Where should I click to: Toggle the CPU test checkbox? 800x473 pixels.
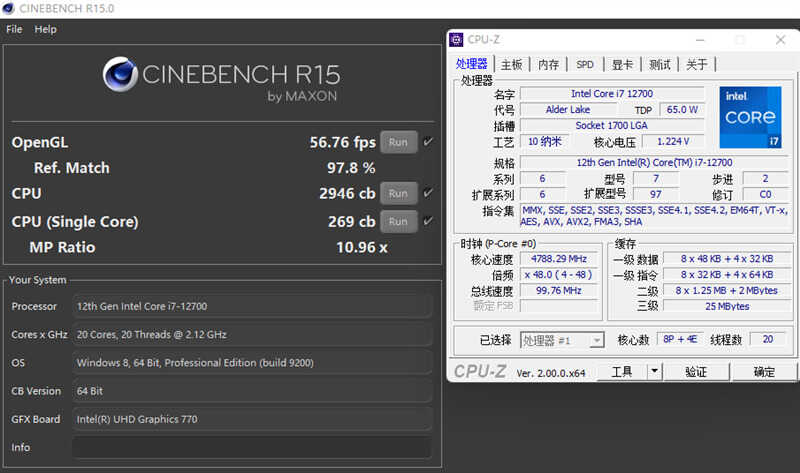pos(428,192)
